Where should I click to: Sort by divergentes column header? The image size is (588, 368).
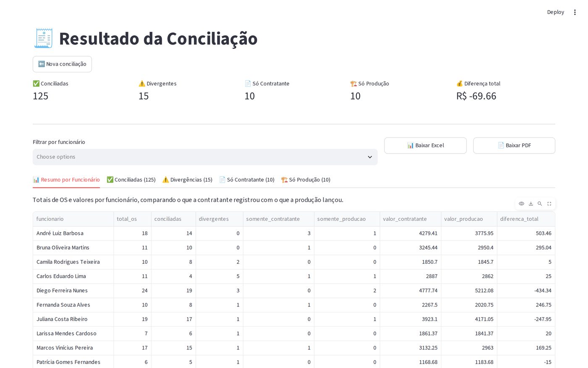click(x=219, y=219)
